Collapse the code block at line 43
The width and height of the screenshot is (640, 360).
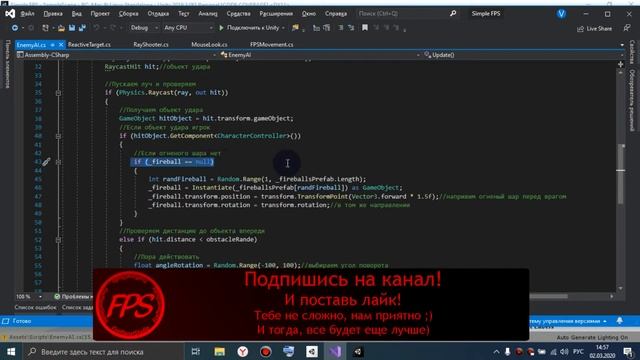tap(58, 162)
